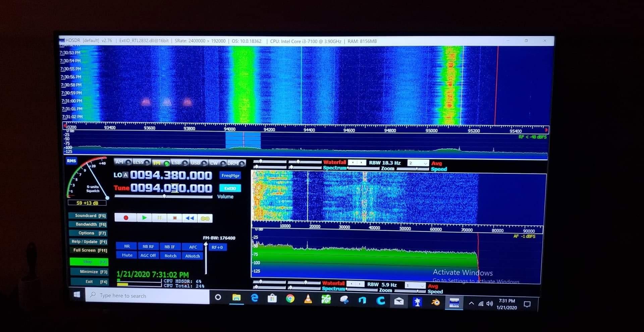The height and width of the screenshot is (332, 644).
Task: Open Microsoft Edge from the taskbar
Action: pyautogui.click(x=255, y=298)
